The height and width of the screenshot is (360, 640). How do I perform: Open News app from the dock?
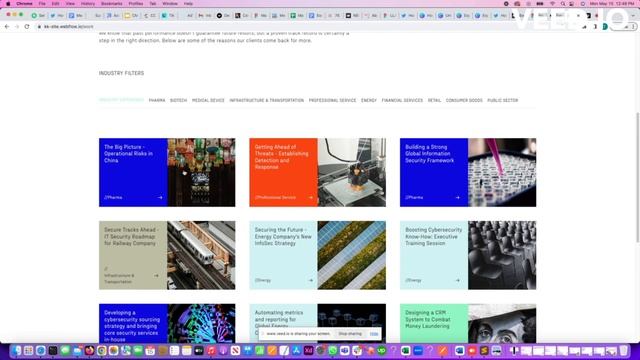[236, 351]
